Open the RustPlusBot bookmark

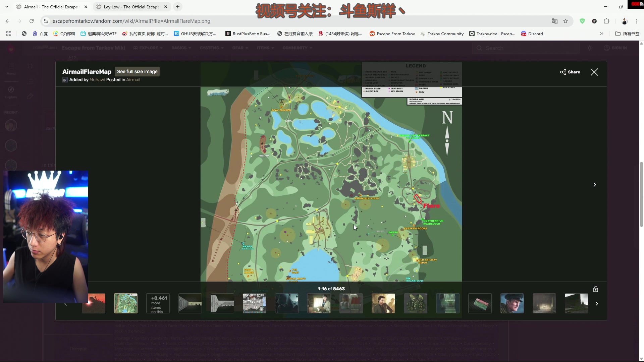click(x=248, y=34)
